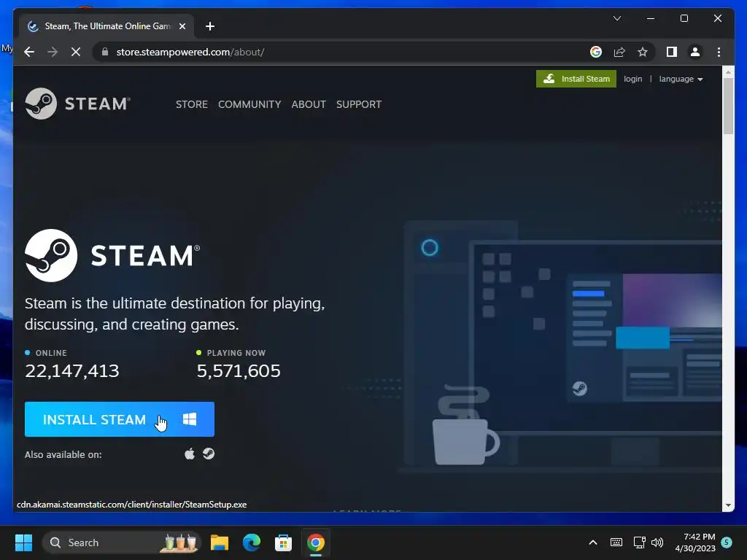Viewport: 747px width, 560px height.
Task: Open Chrome three-dot menu
Action: [719, 52]
